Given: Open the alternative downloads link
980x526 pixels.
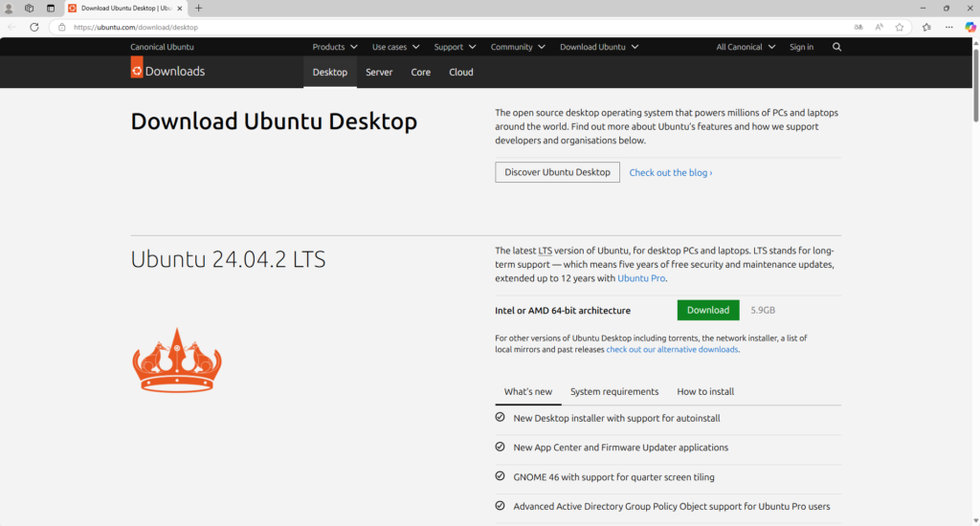Looking at the screenshot, I should click(672, 349).
